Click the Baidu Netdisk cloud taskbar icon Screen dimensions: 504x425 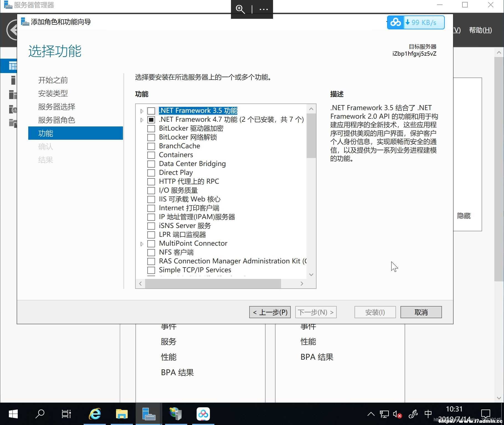[x=203, y=414]
